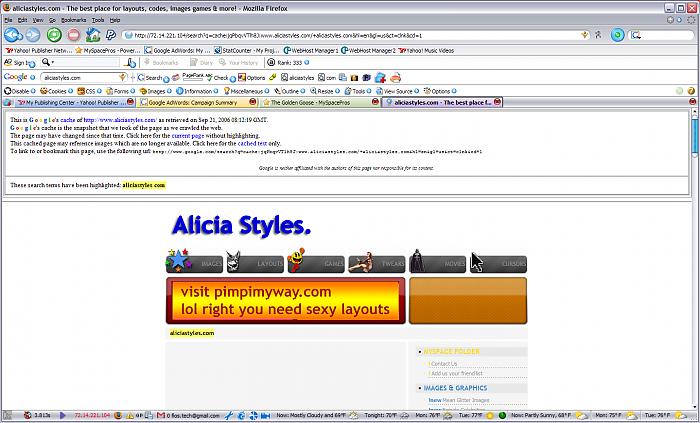Click the address bar URL field
This screenshot has height=423, width=700.
click(355, 35)
